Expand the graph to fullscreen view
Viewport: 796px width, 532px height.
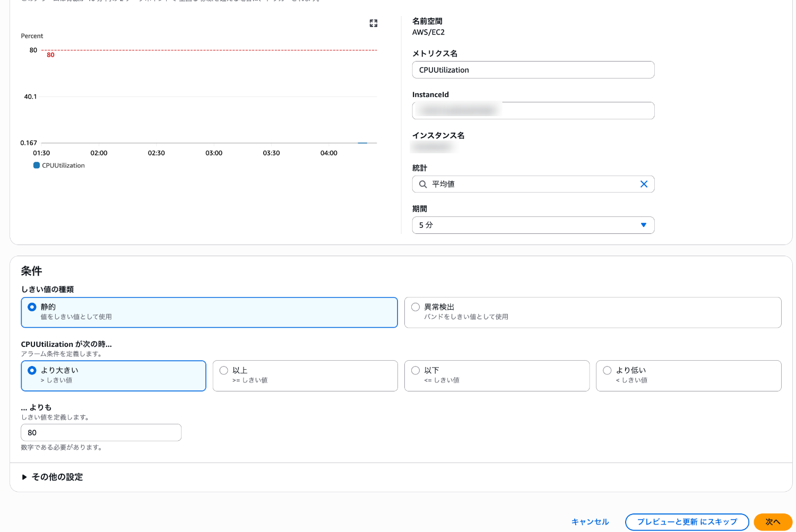[374, 23]
